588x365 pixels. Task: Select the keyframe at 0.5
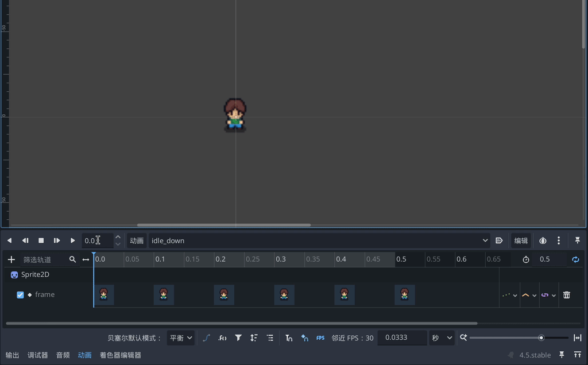point(405,294)
